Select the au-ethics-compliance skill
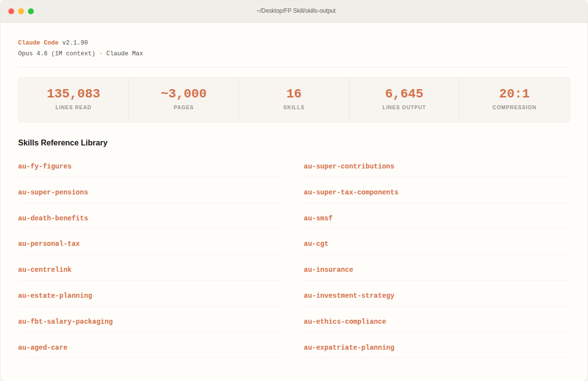 [x=345, y=322]
